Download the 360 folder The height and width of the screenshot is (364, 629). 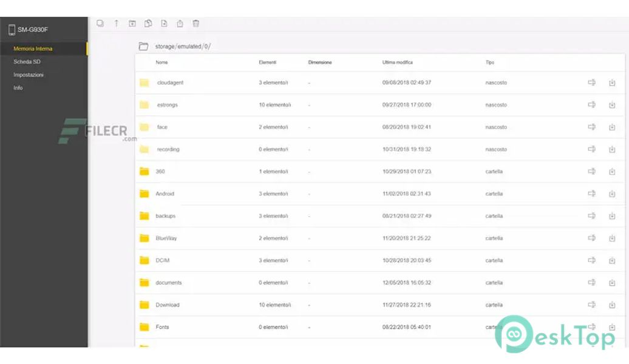click(612, 172)
